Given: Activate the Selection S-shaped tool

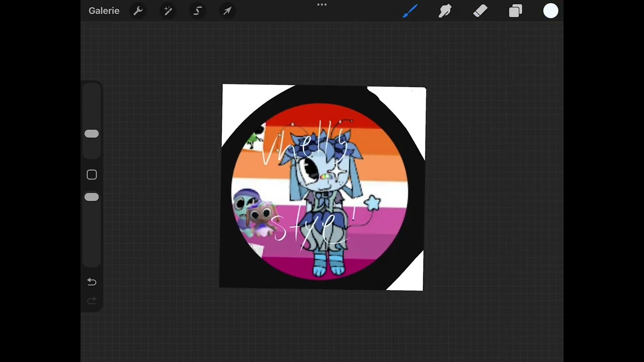Looking at the screenshot, I should coord(198,11).
